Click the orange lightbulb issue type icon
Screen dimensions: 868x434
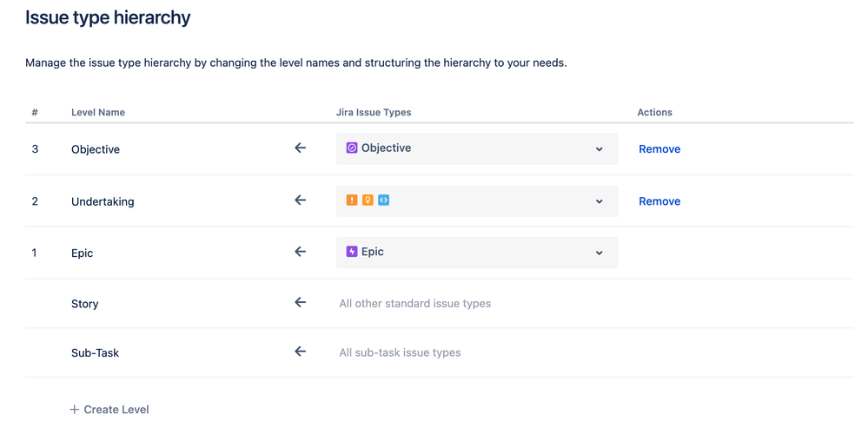click(368, 201)
